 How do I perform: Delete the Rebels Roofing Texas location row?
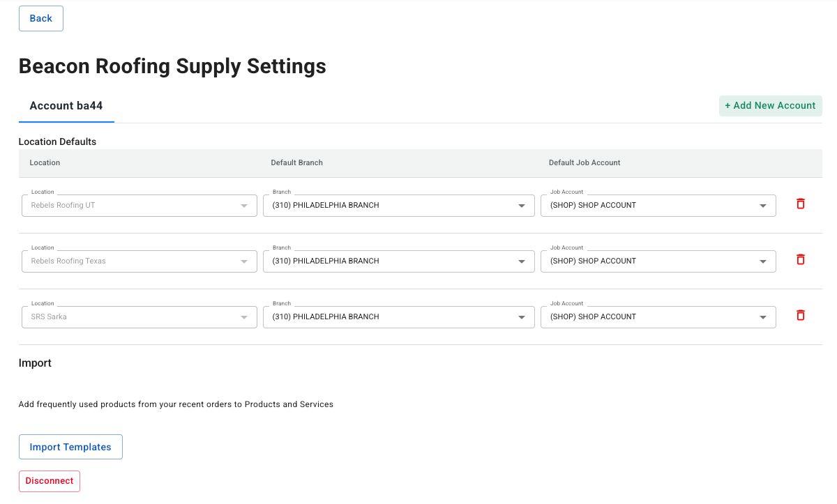(800, 260)
